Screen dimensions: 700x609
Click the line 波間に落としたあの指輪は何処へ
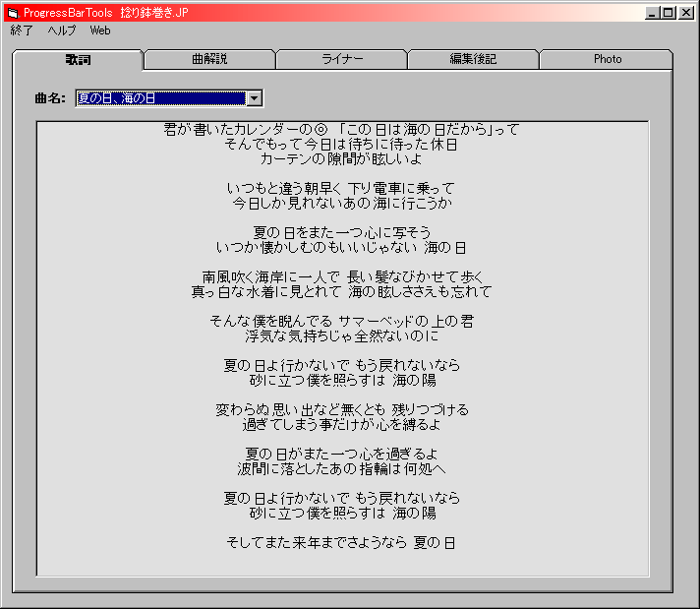(x=342, y=468)
